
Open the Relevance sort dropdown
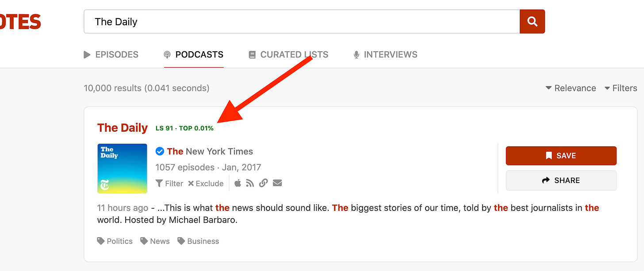coord(571,88)
